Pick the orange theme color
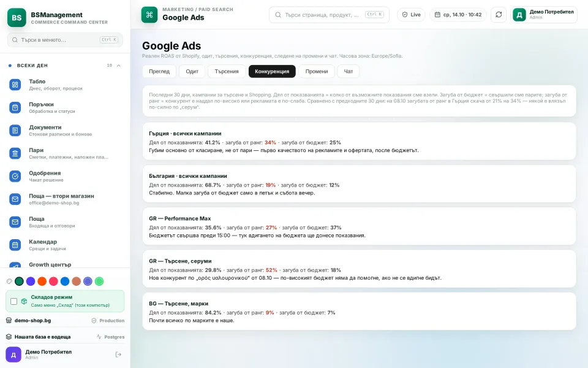Image resolution: width=588 pixels, height=368 pixels. 42,282
